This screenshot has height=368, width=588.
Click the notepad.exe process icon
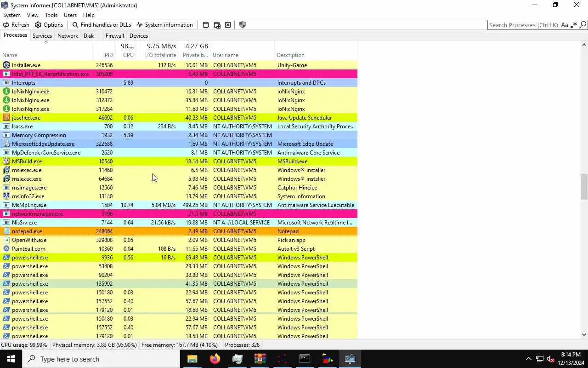tap(6, 231)
